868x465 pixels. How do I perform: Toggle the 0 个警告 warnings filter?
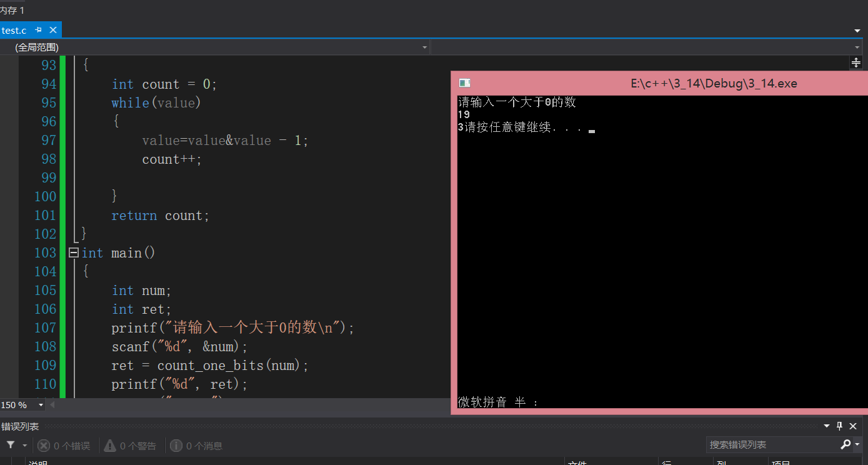[x=130, y=446]
